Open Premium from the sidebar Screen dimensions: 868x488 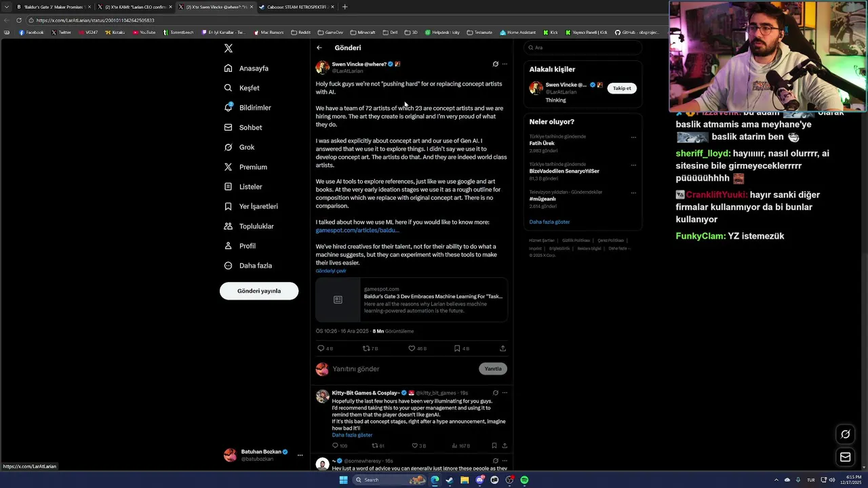coord(245,167)
